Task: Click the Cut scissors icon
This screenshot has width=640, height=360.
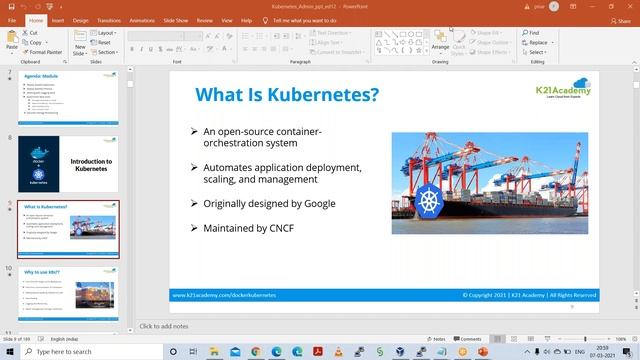Action: (25, 33)
